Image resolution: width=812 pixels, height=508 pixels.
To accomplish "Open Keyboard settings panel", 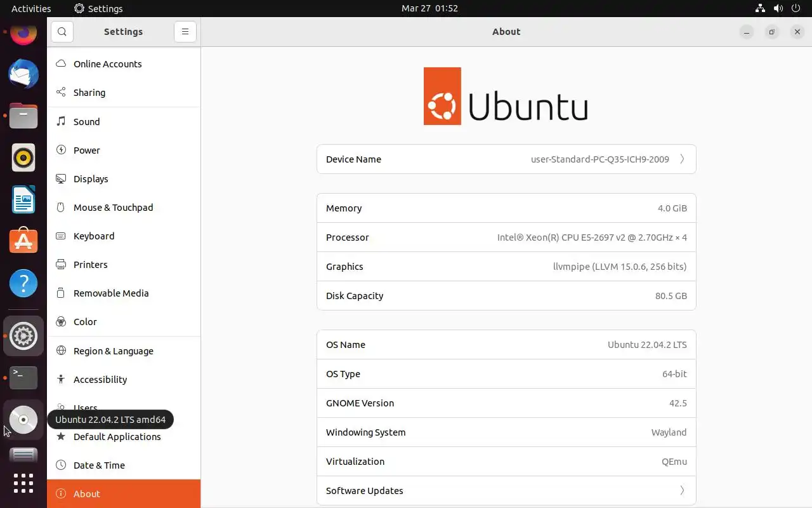I will pos(124,236).
